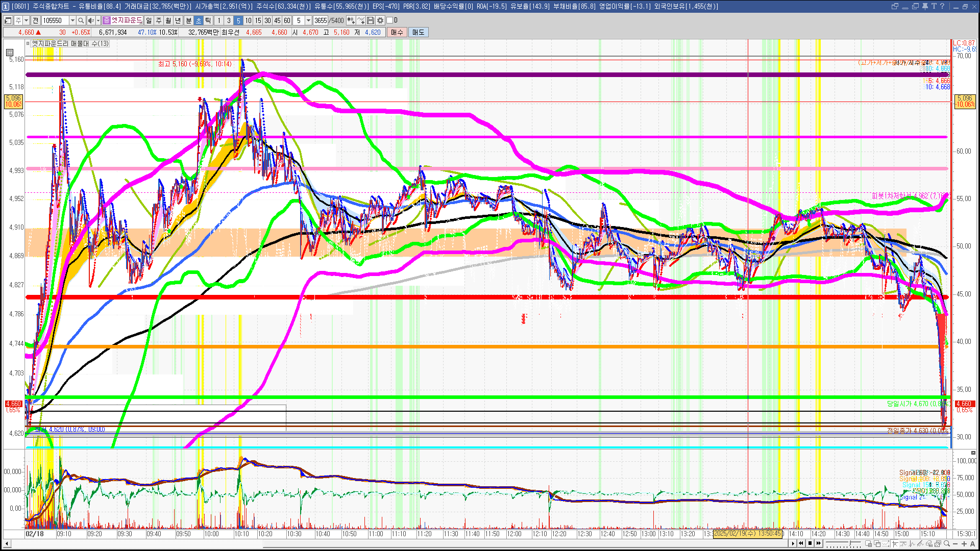Click the stock code search magnifier icon
Screen dimensions: 980x551
(x=81, y=20)
